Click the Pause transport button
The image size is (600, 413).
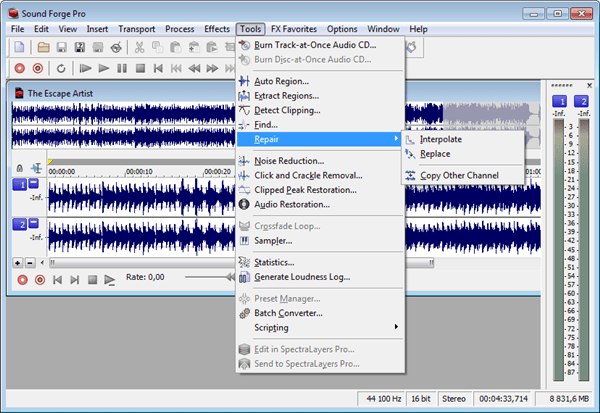click(x=122, y=68)
